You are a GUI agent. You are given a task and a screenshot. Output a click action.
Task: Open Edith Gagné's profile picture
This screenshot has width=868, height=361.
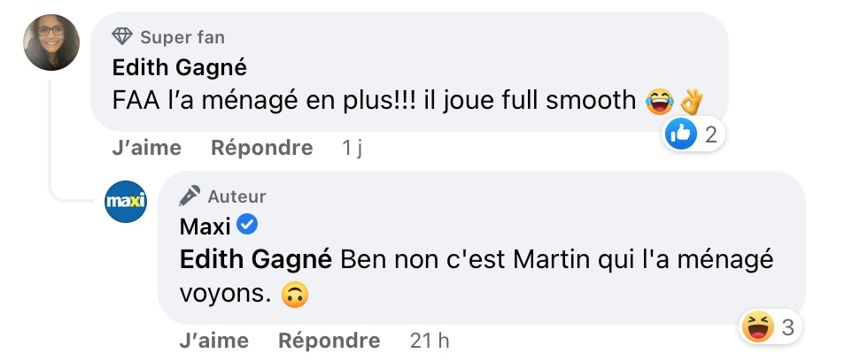[x=50, y=42]
